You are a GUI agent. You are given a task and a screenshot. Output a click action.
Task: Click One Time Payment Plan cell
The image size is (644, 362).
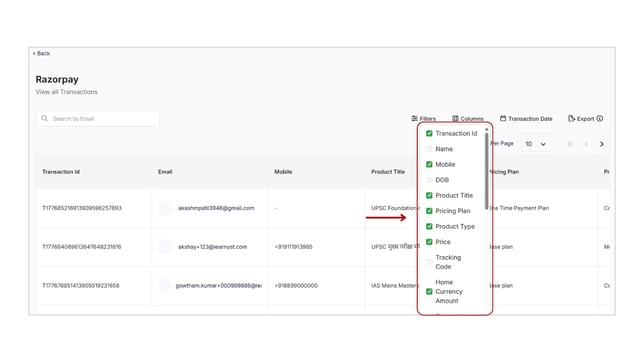click(x=521, y=208)
